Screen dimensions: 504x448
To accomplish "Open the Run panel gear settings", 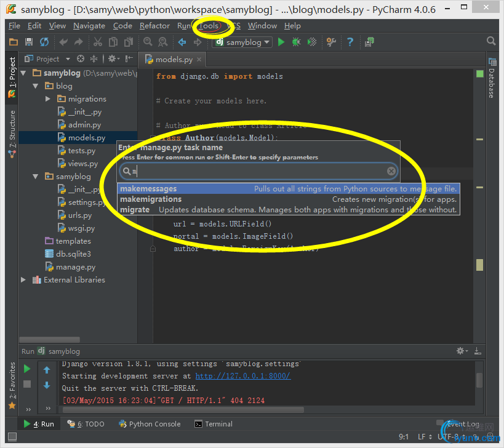I will coord(462,351).
